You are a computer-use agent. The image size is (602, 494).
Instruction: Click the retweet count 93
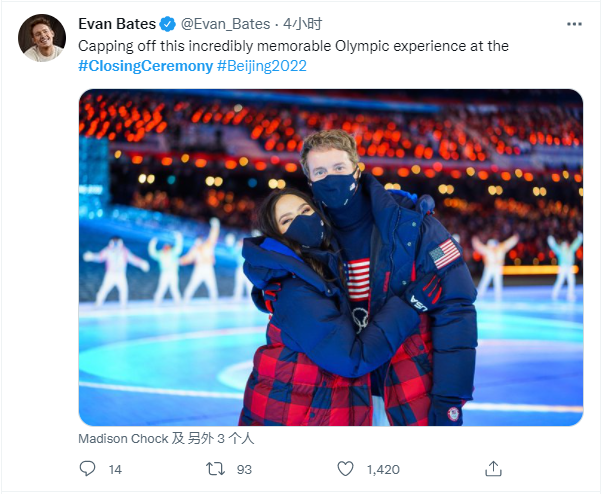point(243,468)
